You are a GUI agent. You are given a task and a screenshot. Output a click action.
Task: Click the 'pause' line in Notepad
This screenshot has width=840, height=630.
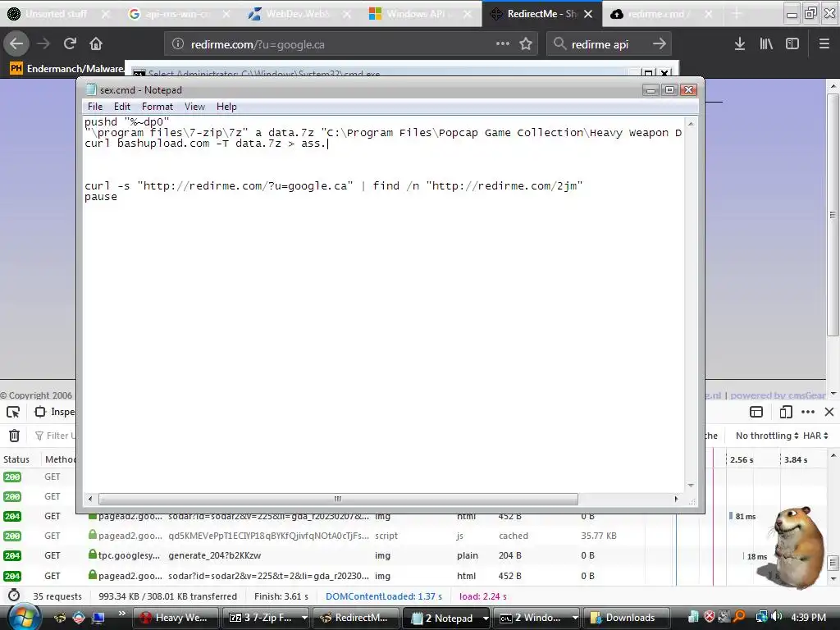coord(101,197)
